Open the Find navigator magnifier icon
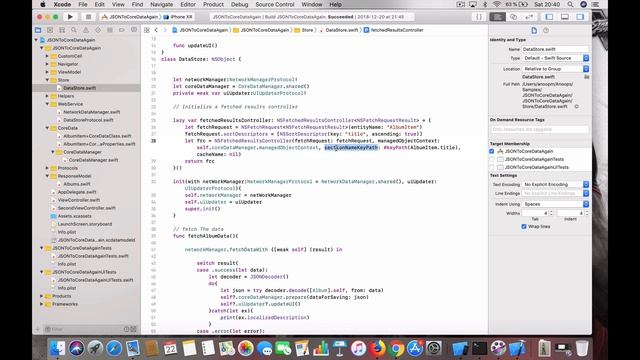The image size is (640, 360). (x=74, y=30)
